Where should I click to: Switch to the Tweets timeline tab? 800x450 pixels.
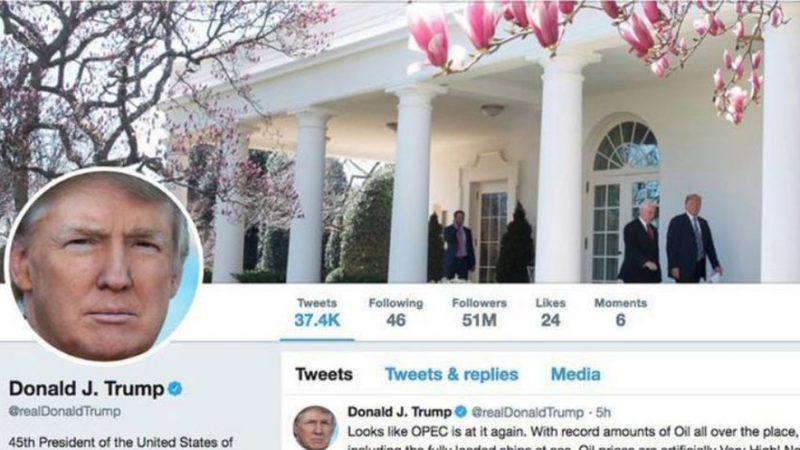[324, 374]
